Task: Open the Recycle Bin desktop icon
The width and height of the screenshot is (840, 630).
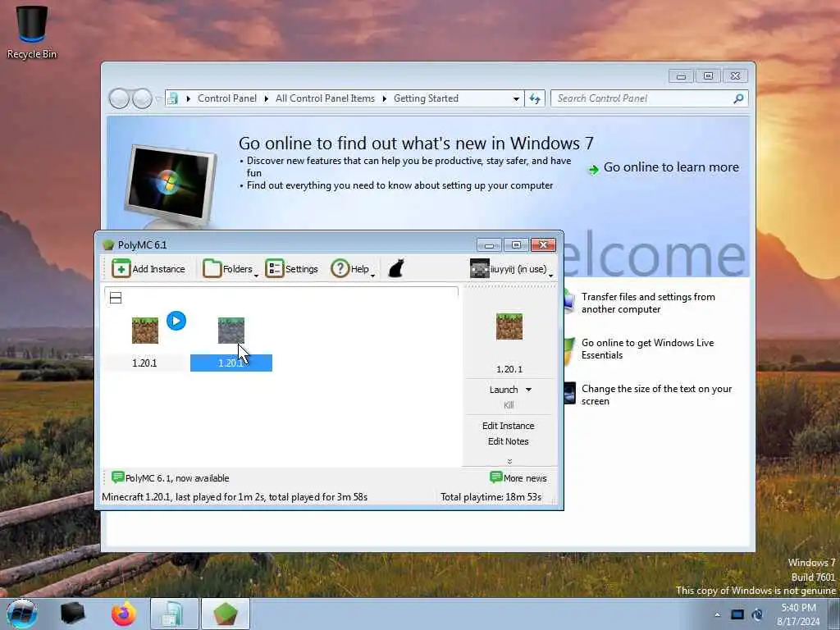Action: click(32, 32)
